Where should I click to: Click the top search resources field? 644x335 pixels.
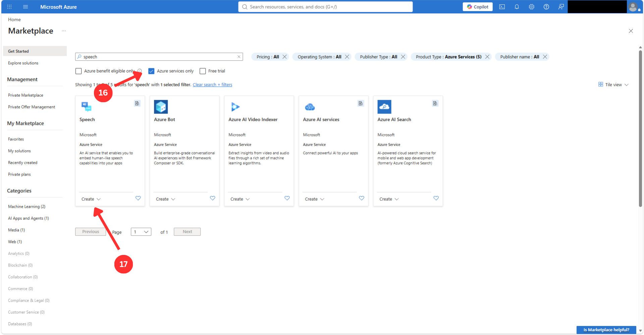click(325, 7)
